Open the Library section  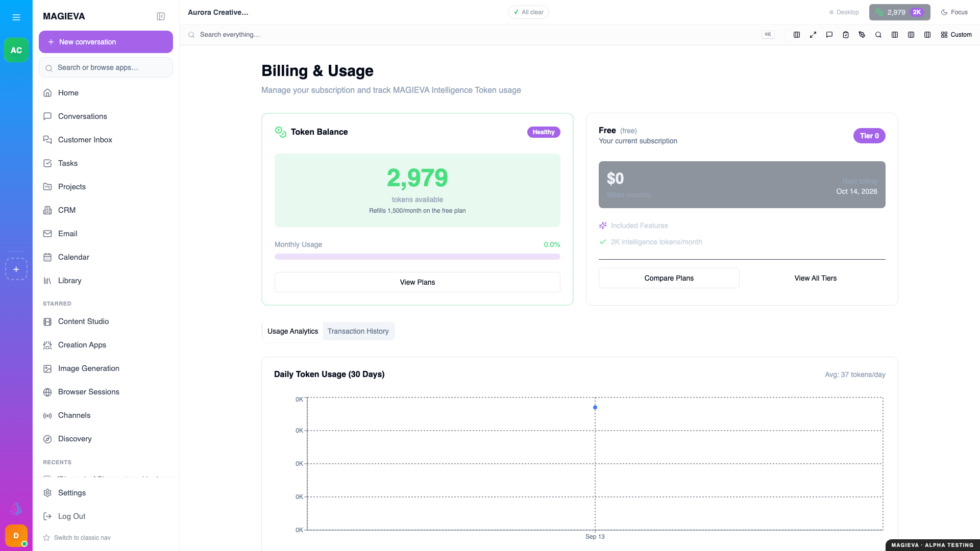pos(106,281)
